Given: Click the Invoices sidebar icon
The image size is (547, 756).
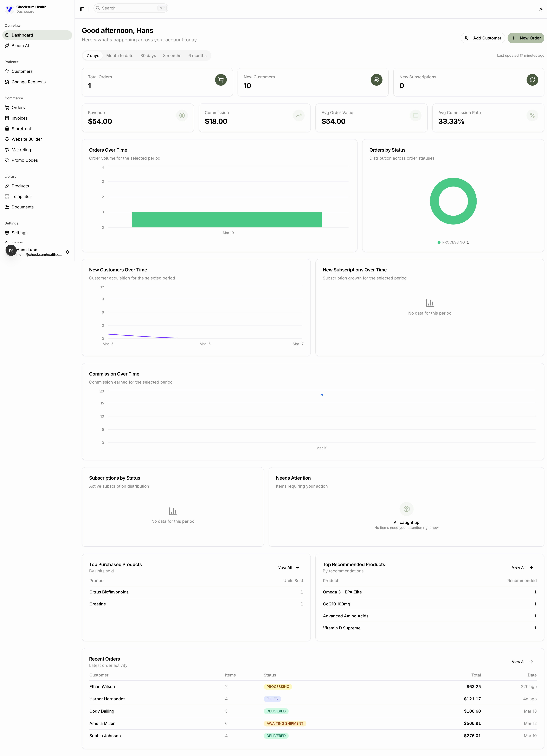Looking at the screenshot, I should 7,118.
